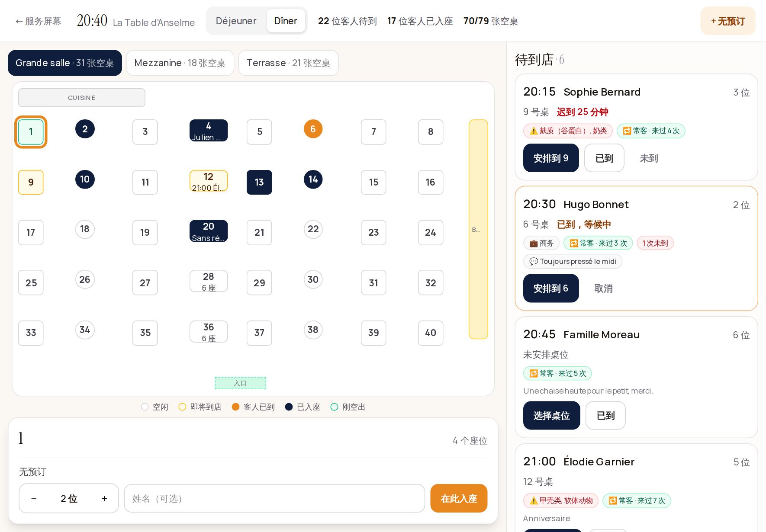Choose six-seat table 28
766x532 pixels.
pos(209,281)
